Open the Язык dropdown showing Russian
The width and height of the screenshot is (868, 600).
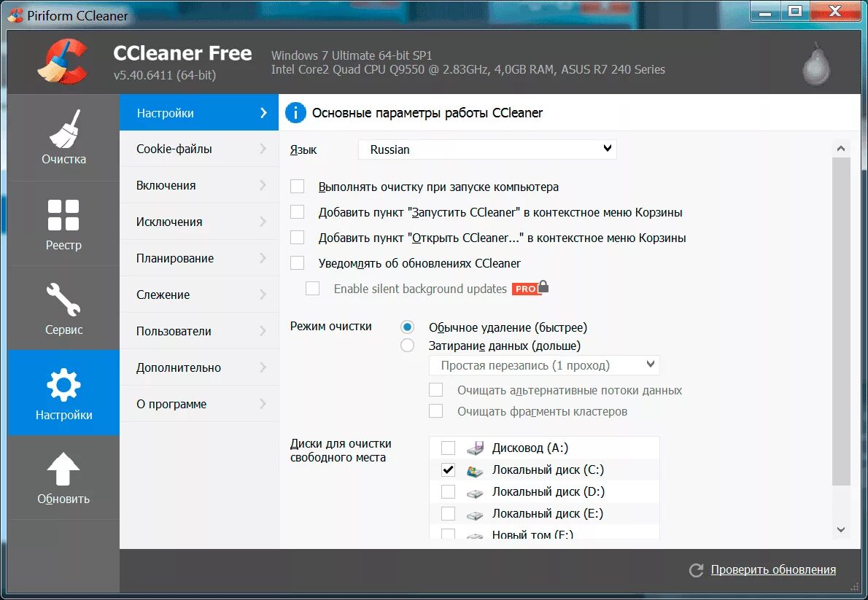pyautogui.click(x=487, y=149)
